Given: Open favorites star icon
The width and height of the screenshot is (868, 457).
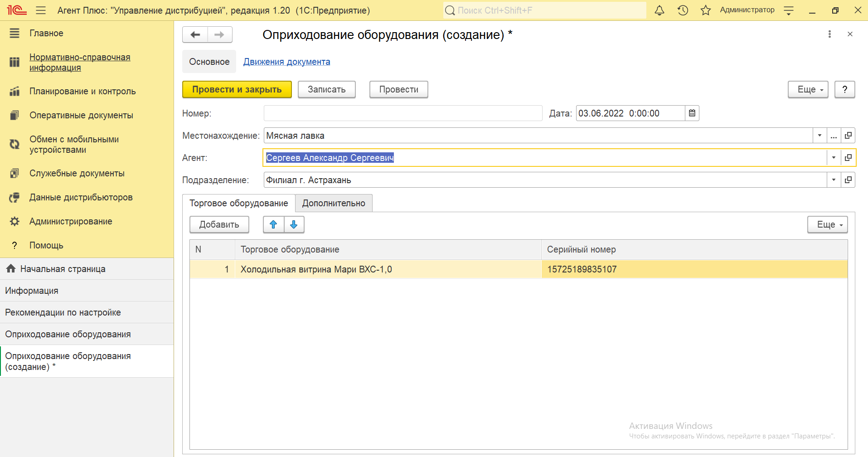Looking at the screenshot, I should [705, 10].
